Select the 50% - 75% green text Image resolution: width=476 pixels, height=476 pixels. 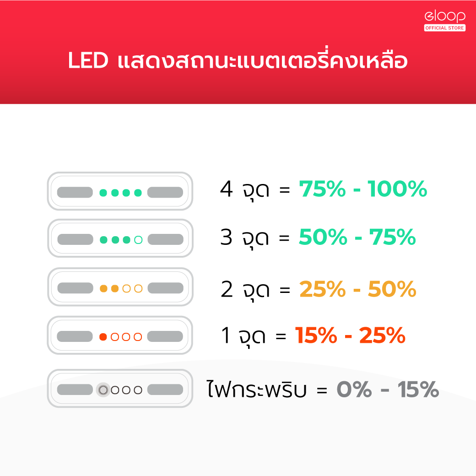pyautogui.click(x=357, y=238)
